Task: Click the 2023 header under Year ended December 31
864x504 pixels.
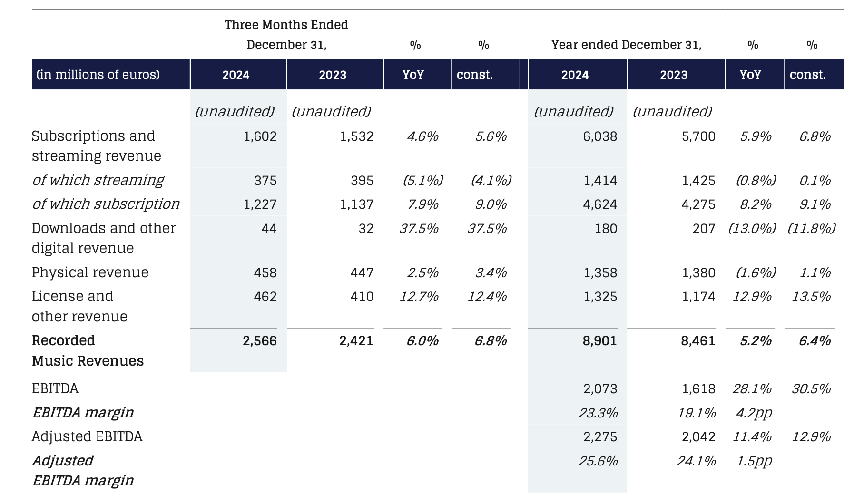Action: tap(674, 75)
